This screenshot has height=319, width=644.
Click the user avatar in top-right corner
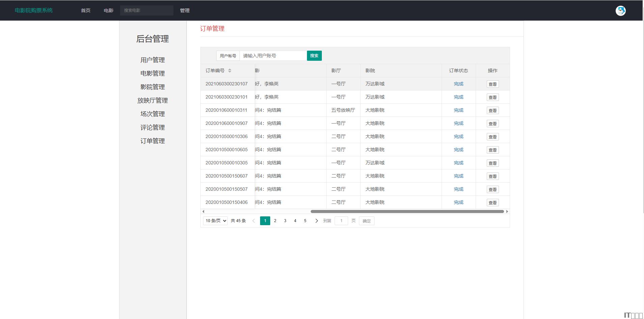click(x=620, y=11)
